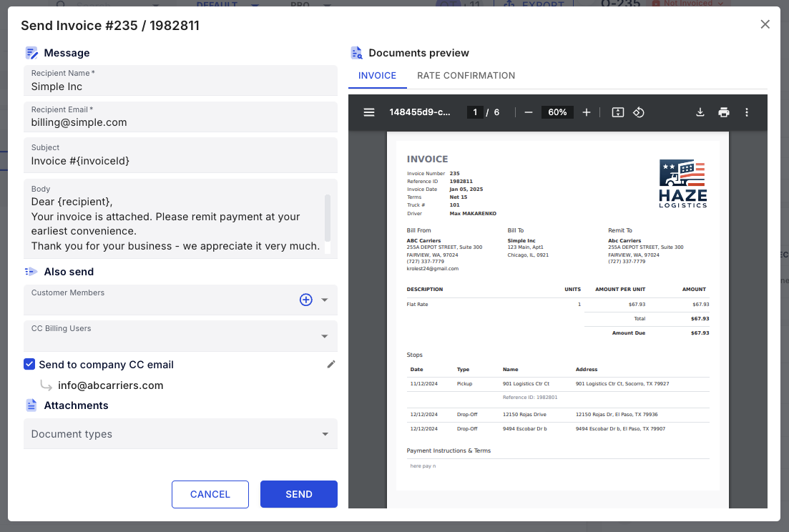Edit the company CC email
The image size is (789, 532).
(x=330, y=364)
